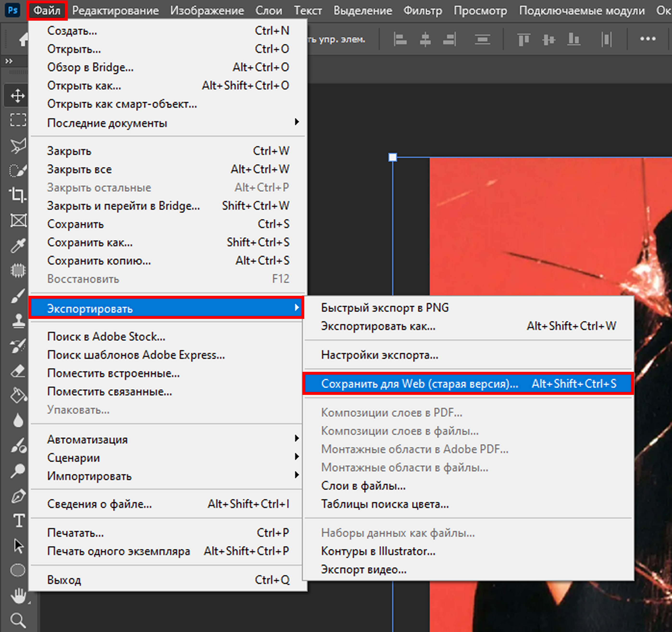The image size is (672, 632).
Task: Select the Frame tool
Action: click(x=19, y=221)
